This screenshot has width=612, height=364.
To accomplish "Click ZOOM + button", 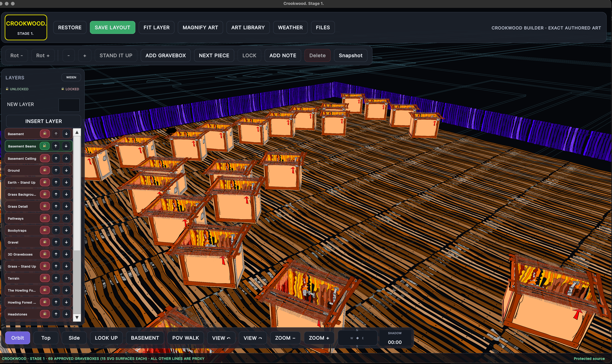I will click(319, 338).
